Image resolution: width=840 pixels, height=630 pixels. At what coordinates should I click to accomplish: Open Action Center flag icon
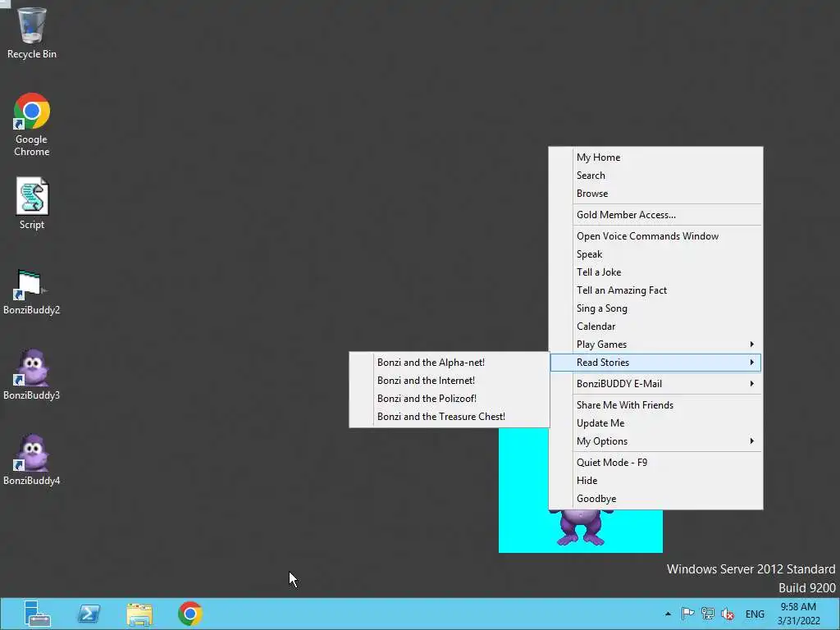coord(688,614)
